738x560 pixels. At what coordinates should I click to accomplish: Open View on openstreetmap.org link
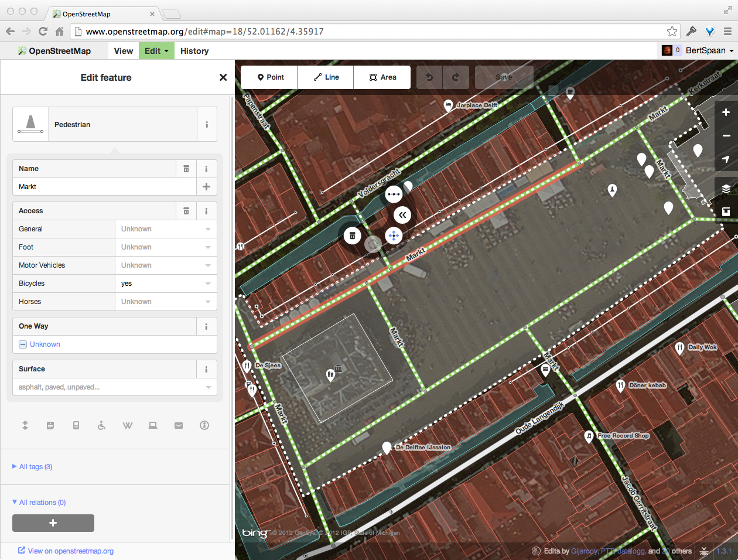(x=70, y=551)
